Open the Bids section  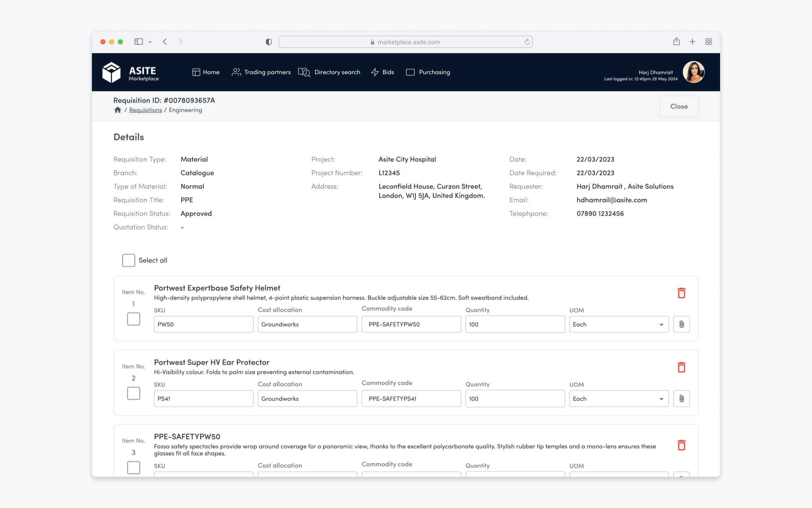coord(383,72)
